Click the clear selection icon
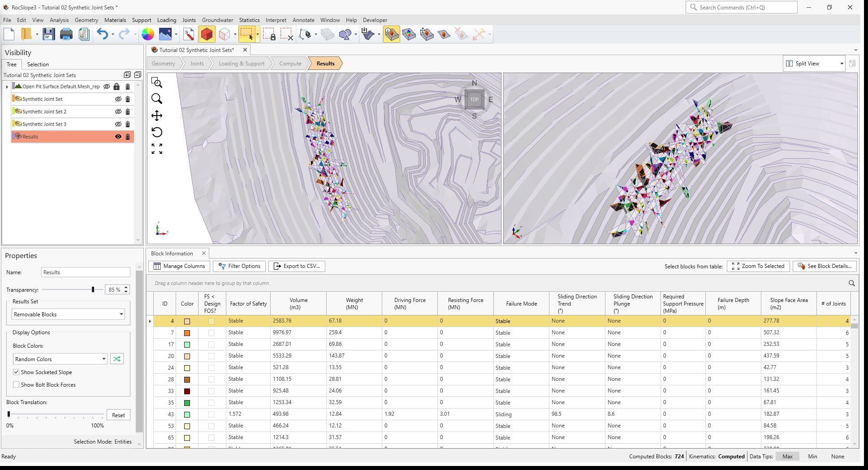Viewport: 868px width, 470px height. (x=287, y=34)
